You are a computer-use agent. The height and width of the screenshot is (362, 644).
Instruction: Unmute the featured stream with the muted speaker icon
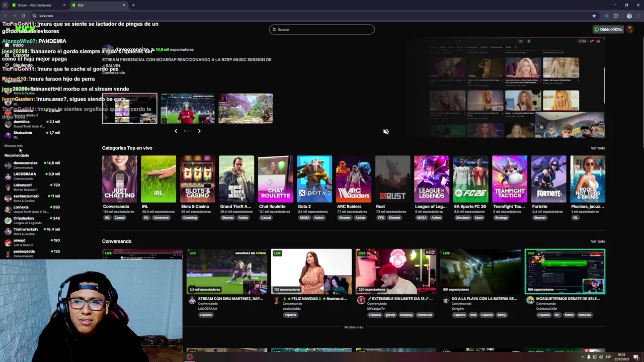(x=386, y=132)
